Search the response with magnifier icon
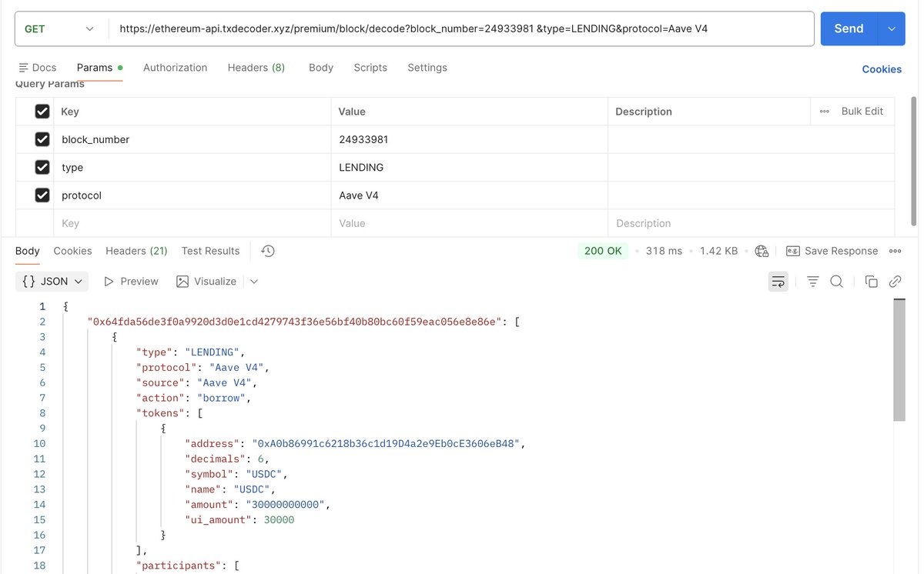 (x=836, y=282)
